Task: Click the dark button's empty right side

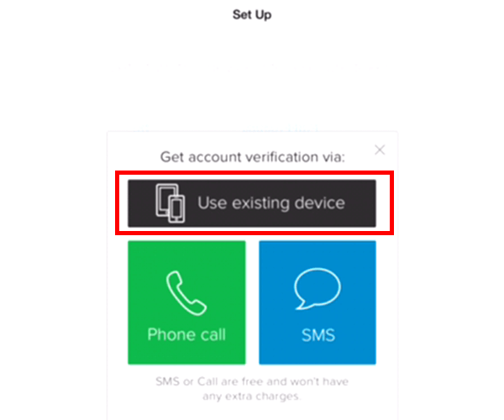Action: tap(360, 203)
